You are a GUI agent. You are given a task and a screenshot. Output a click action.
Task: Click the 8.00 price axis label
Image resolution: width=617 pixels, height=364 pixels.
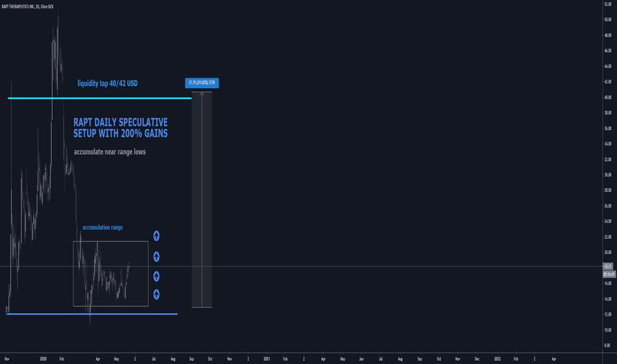[608, 345]
